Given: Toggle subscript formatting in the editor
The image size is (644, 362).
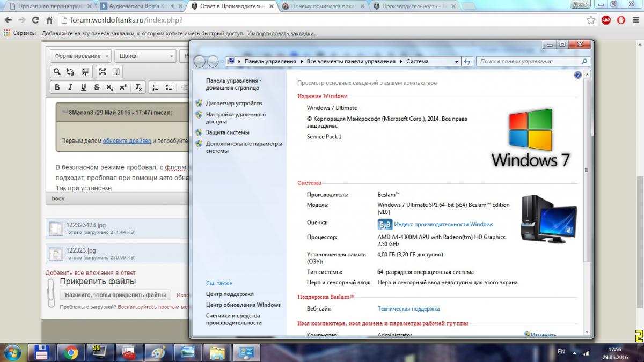Looking at the screenshot, I should point(109,87).
